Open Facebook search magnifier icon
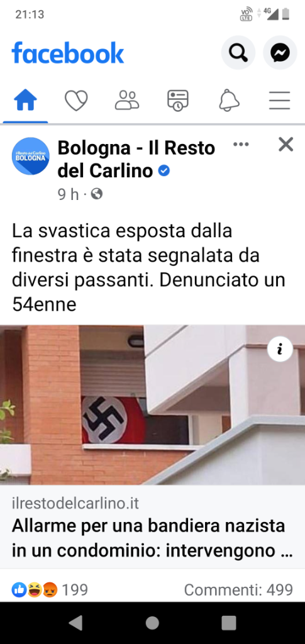This screenshot has width=305, height=644. pyautogui.click(x=238, y=53)
